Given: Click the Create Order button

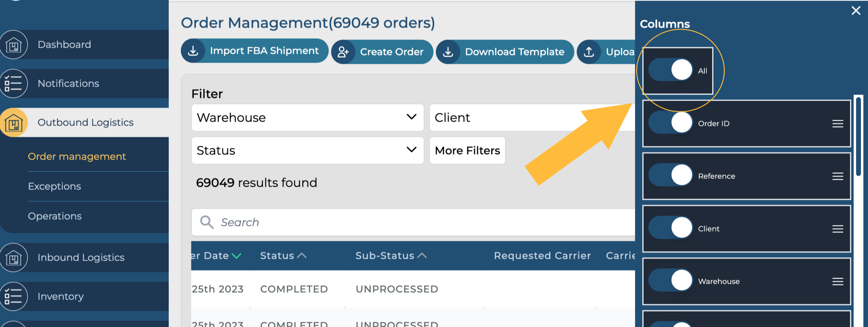Looking at the screenshot, I should (x=382, y=52).
